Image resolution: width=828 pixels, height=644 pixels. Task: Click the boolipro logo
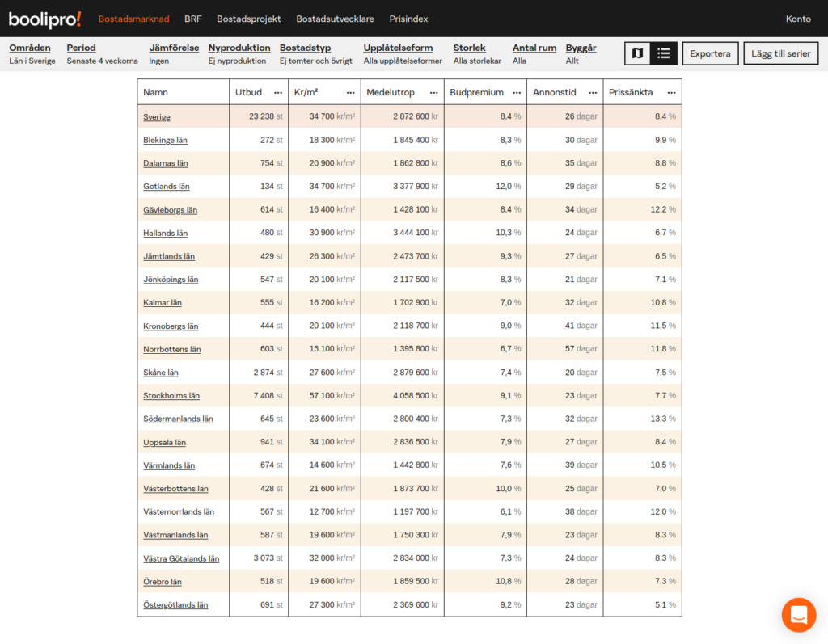[x=44, y=18]
